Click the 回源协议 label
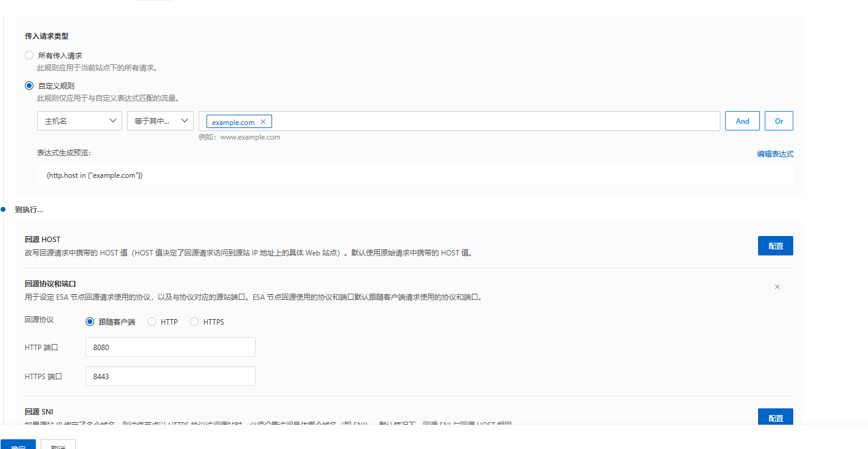The image size is (868, 449). 39,319
